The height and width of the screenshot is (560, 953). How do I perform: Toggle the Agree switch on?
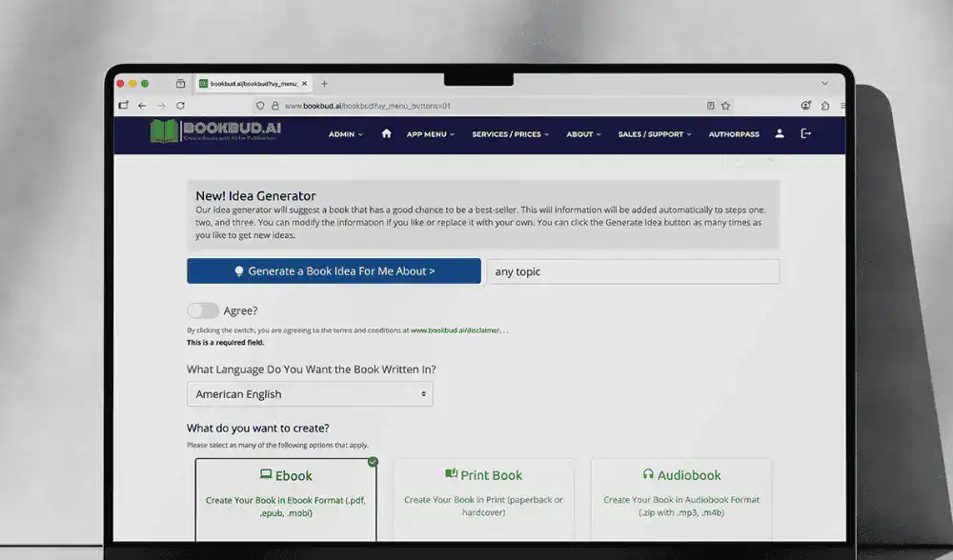pyautogui.click(x=202, y=310)
